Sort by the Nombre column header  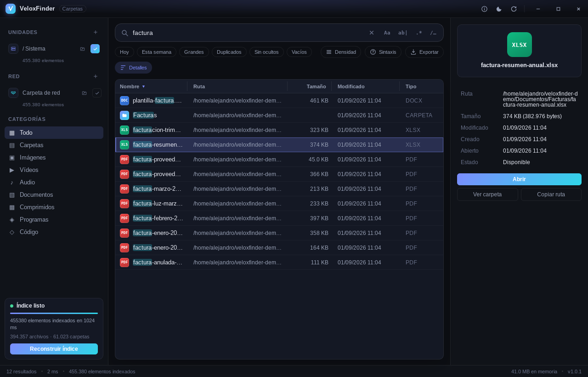(151, 86)
